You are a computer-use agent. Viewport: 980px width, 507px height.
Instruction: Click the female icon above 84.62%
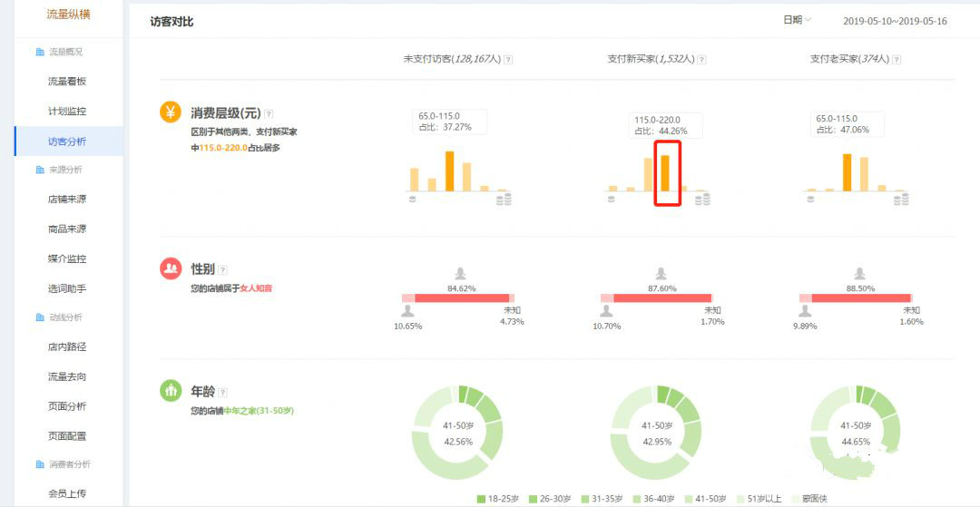pos(461,274)
